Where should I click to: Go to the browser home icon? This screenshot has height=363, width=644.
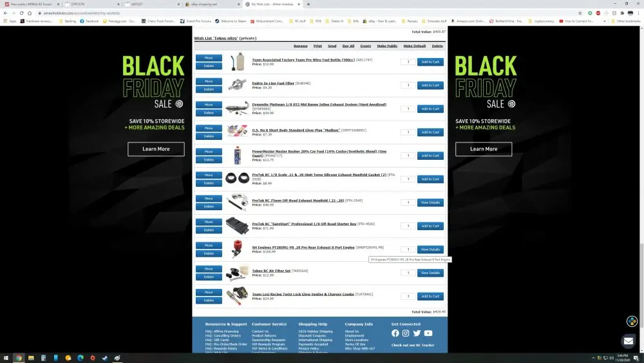[x=30, y=13]
